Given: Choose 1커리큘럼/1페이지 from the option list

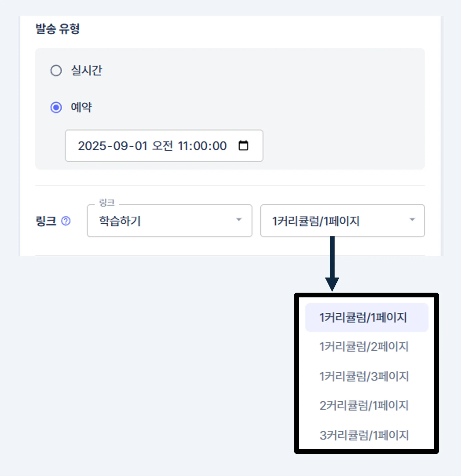Looking at the screenshot, I should [367, 317].
